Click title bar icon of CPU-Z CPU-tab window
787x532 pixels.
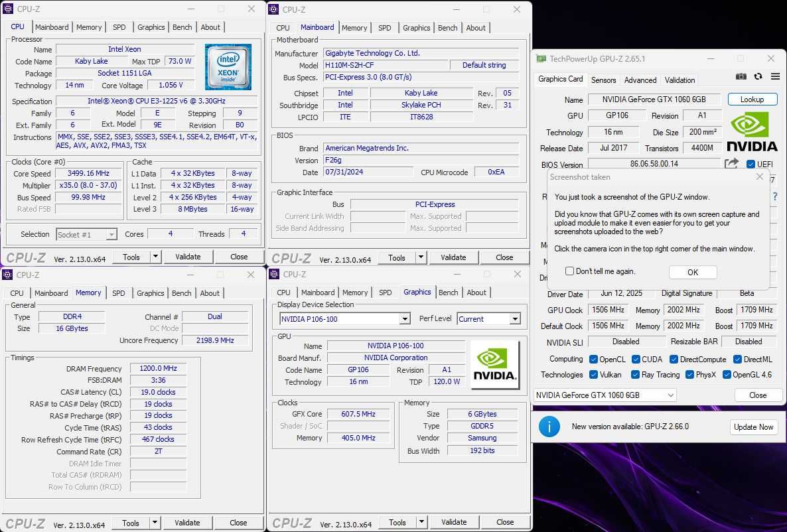[x=7, y=9]
